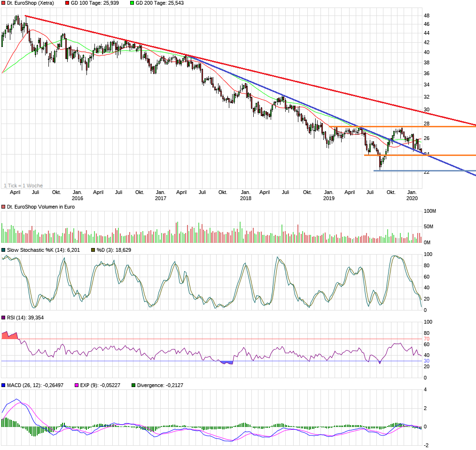Click the volume axis label 50M

tap(429, 227)
